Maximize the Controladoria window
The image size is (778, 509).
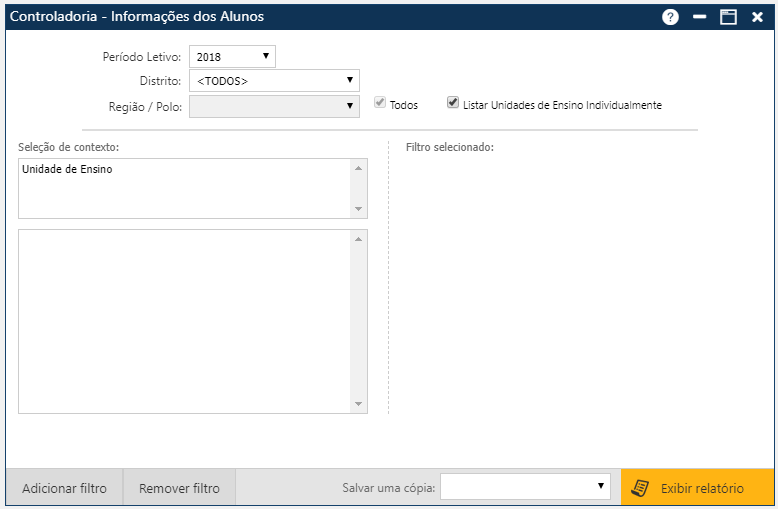point(728,17)
